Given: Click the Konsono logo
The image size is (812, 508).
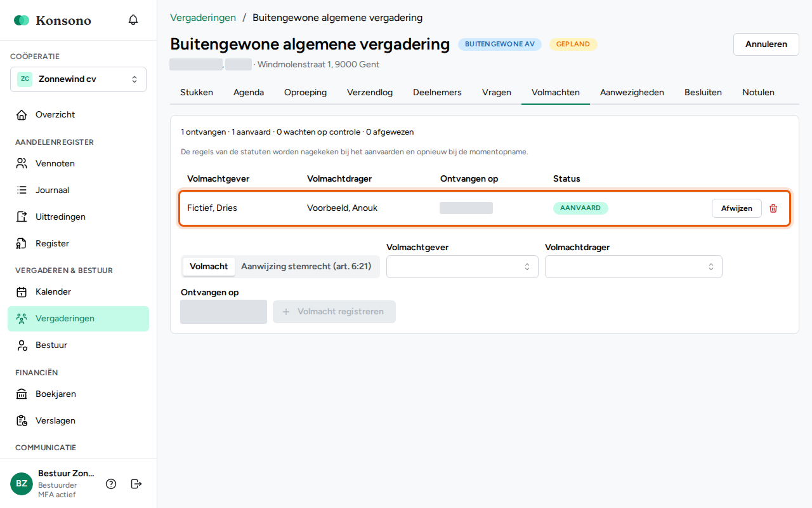Looking at the screenshot, I should [x=53, y=20].
